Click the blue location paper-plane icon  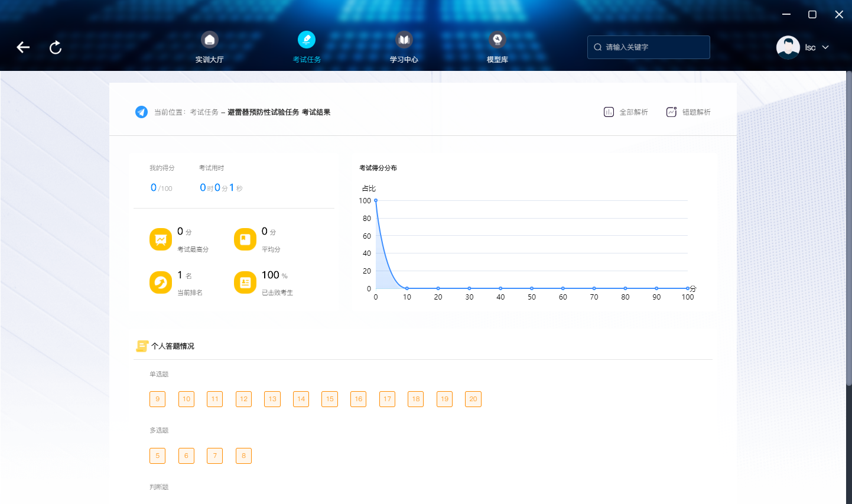(141, 112)
